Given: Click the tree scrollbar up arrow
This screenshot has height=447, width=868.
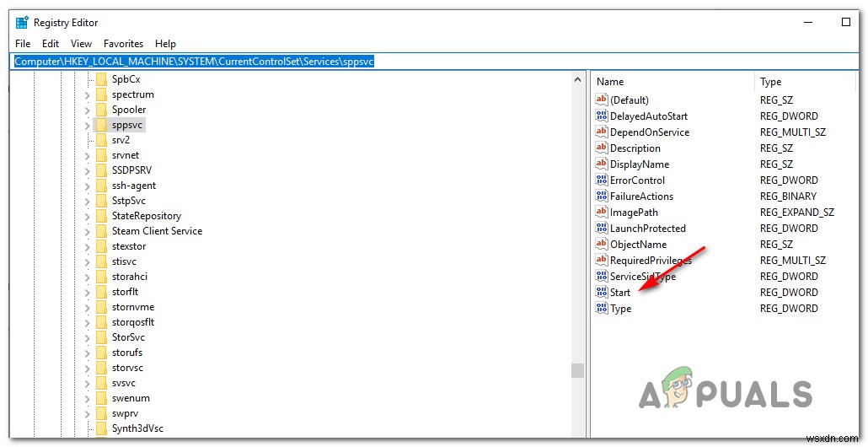Looking at the screenshot, I should coord(577,80).
